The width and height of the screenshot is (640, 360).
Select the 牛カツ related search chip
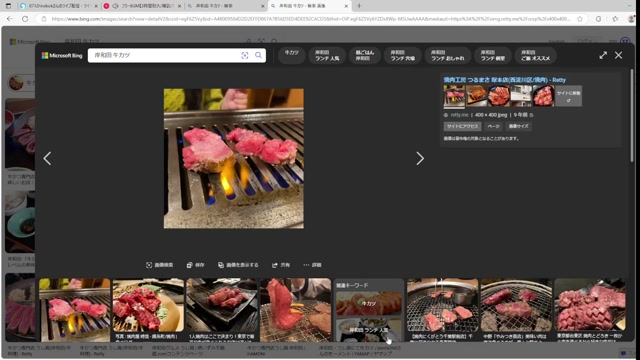coord(291,55)
